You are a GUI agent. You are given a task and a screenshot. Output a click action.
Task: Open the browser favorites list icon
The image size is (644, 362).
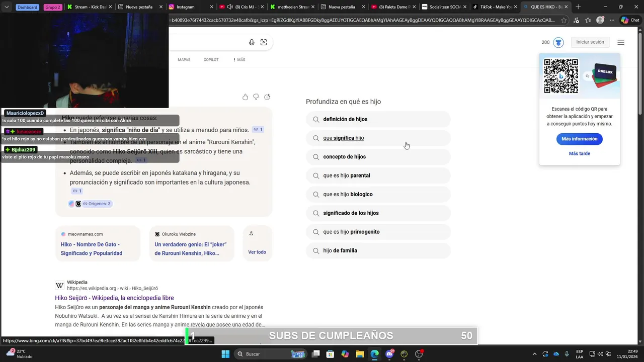point(588,20)
